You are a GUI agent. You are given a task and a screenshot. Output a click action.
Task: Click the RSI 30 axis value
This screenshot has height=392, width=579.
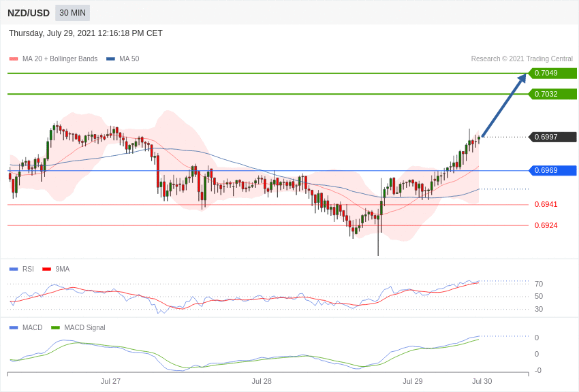coord(539,309)
